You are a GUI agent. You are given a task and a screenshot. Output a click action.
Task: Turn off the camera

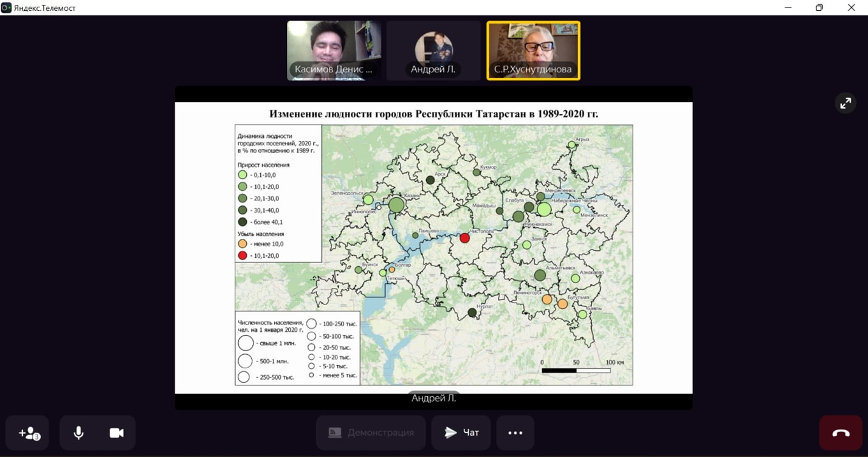click(116, 433)
